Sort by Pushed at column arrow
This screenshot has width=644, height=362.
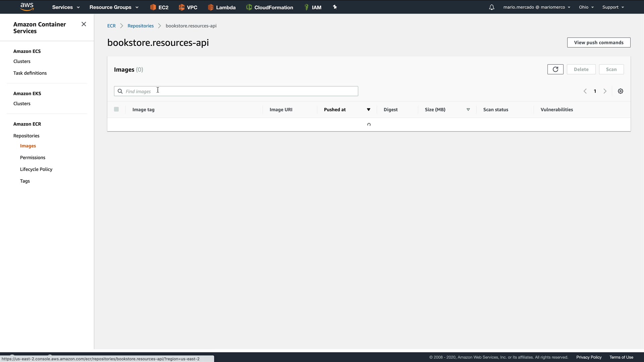coord(368,110)
